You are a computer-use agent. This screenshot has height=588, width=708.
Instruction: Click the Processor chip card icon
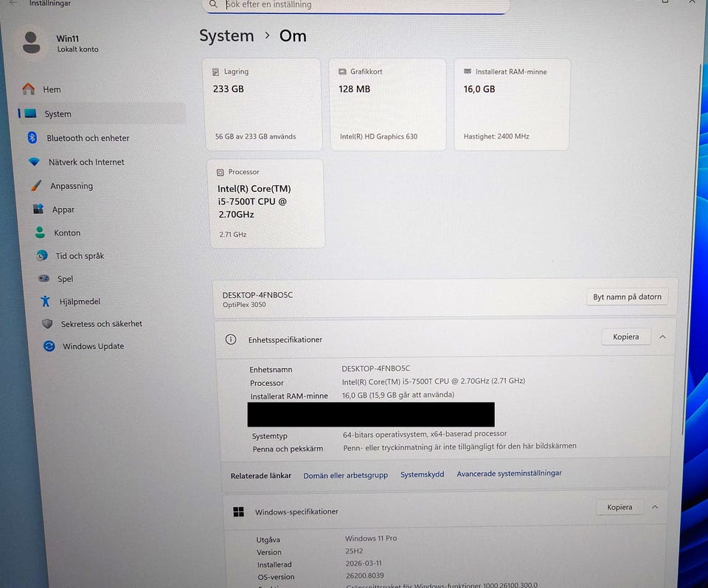tap(221, 172)
